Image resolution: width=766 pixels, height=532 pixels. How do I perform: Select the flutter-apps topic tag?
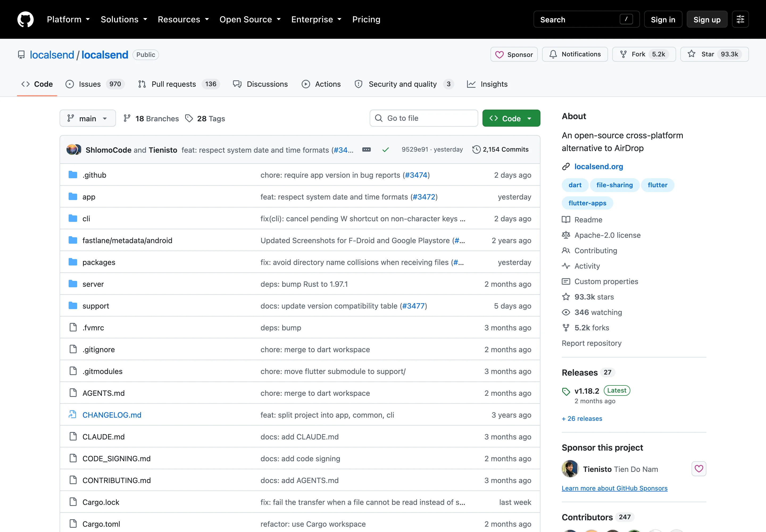pos(587,203)
